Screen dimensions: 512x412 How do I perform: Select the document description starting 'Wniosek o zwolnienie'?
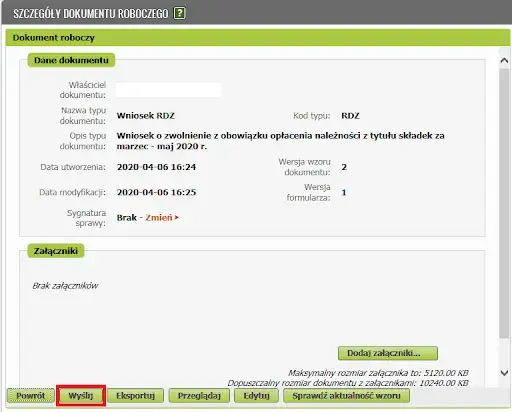(x=280, y=141)
